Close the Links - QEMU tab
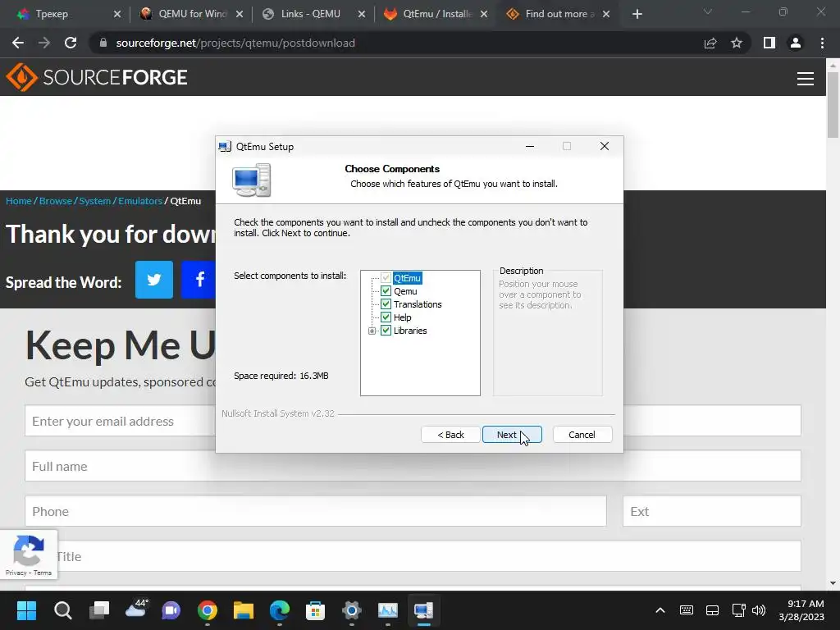This screenshot has height=630, width=840. coord(362,15)
